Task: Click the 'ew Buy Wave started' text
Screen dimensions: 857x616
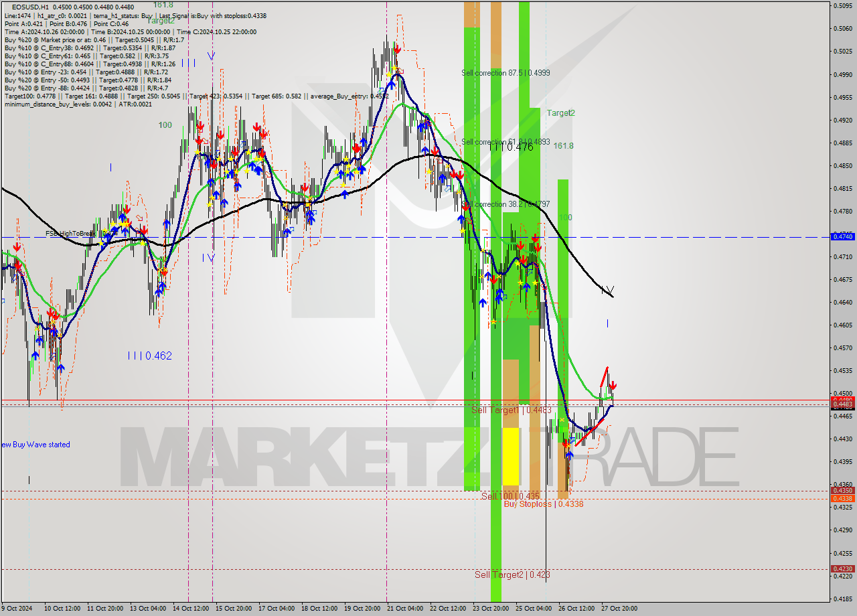Action: click(35, 445)
